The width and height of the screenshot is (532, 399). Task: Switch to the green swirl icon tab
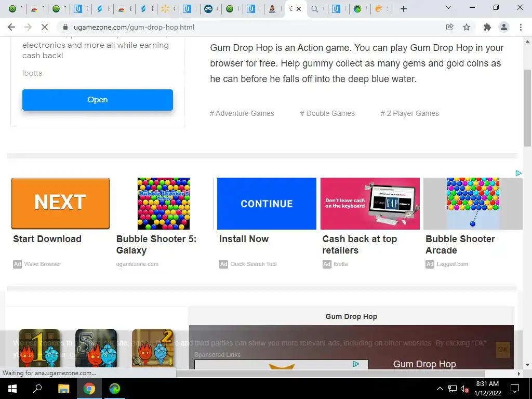(357, 9)
